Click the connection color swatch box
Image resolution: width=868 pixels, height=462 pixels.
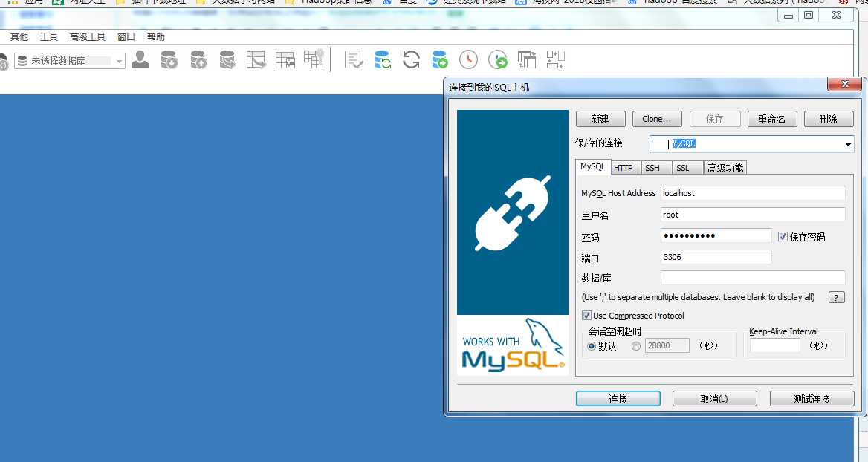click(x=660, y=144)
